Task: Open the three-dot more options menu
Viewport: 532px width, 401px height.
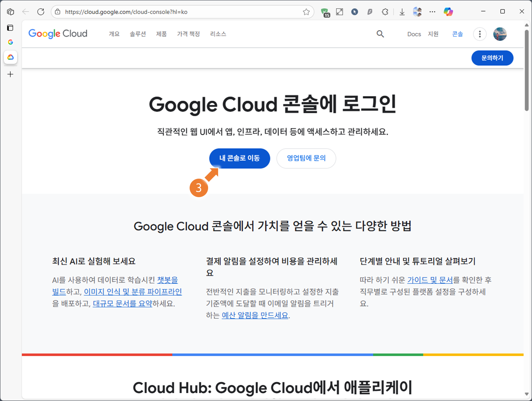Action: [480, 34]
